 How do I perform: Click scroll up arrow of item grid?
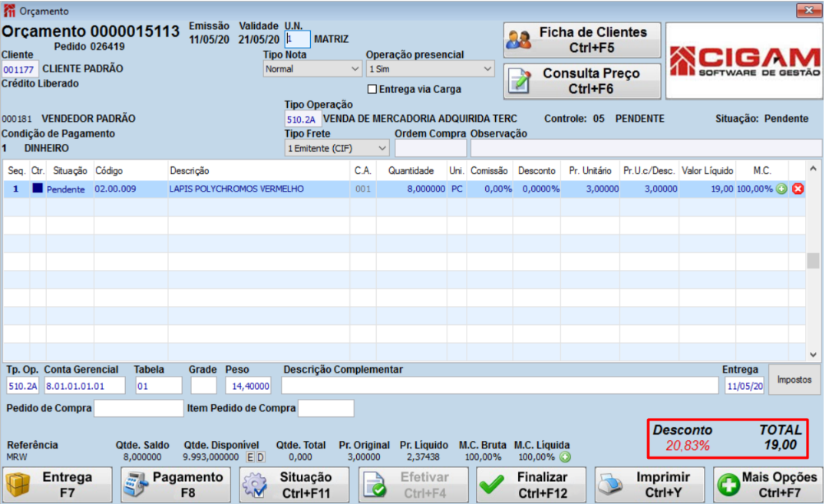point(813,169)
